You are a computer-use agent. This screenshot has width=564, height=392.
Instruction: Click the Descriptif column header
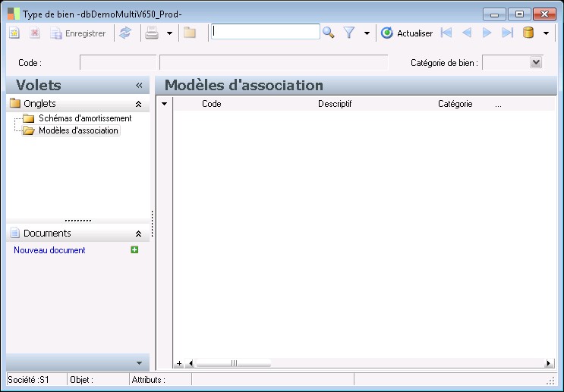[x=335, y=104]
